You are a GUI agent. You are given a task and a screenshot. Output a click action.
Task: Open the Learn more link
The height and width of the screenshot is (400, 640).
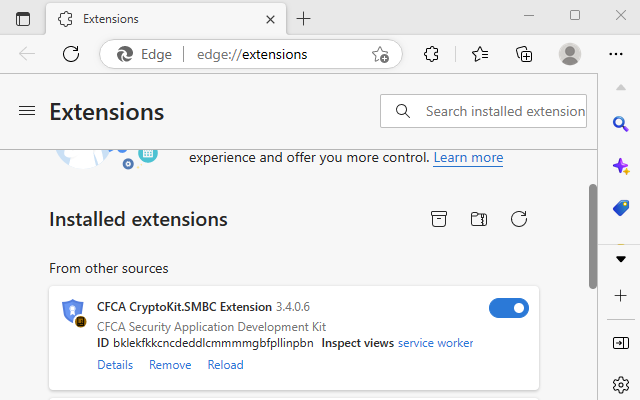coord(468,158)
